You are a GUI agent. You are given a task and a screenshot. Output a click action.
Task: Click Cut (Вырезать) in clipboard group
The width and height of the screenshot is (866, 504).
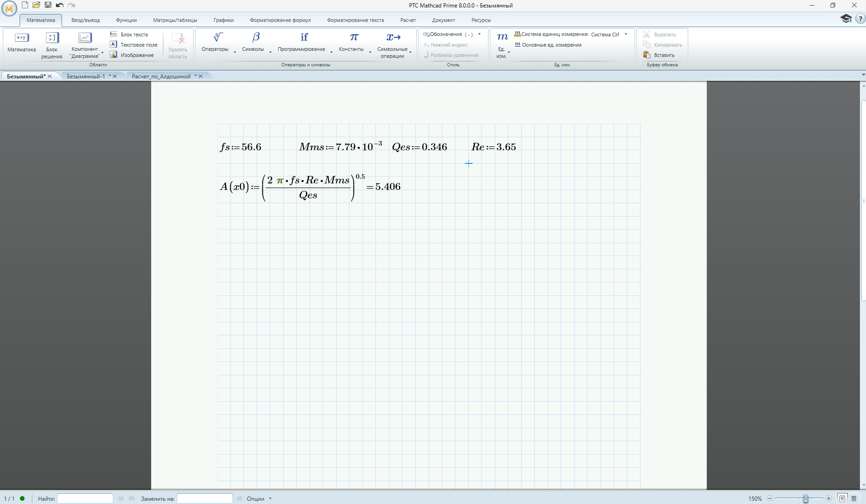click(660, 35)
